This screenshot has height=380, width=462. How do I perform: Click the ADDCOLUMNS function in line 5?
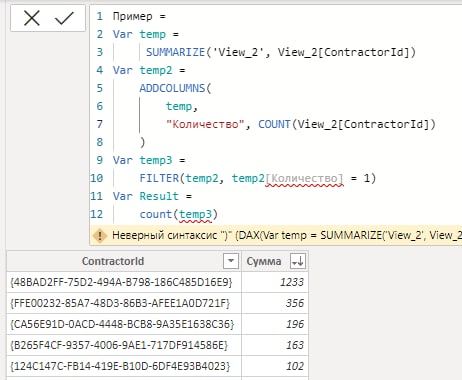pos(172,88)
